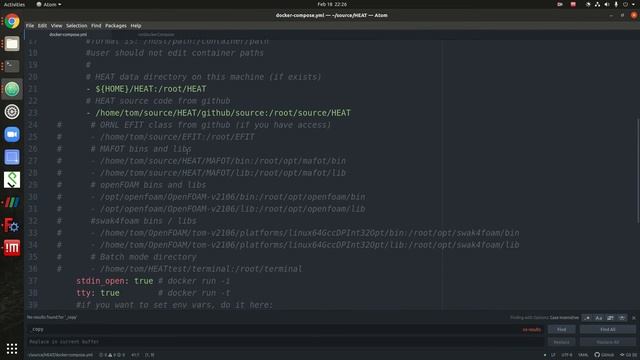Click the editor's vertical scrollbar

pos(638,170)
